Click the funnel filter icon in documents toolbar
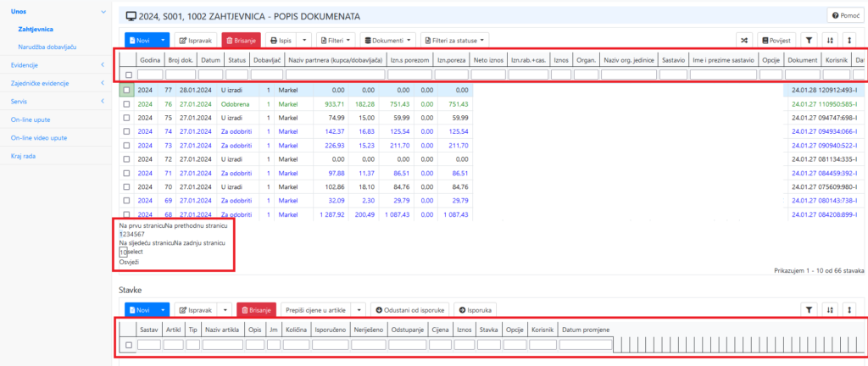The image size is (868, 366). (809, 41)
